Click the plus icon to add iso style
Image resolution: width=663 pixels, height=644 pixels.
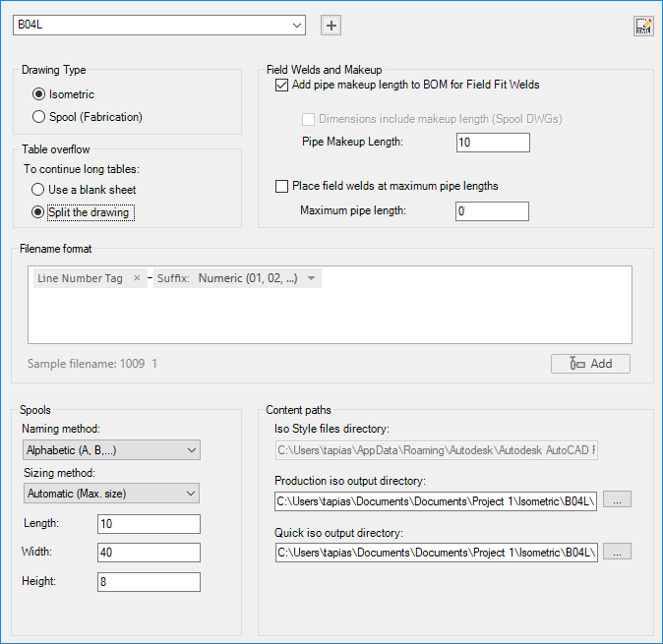coord(331,26)
